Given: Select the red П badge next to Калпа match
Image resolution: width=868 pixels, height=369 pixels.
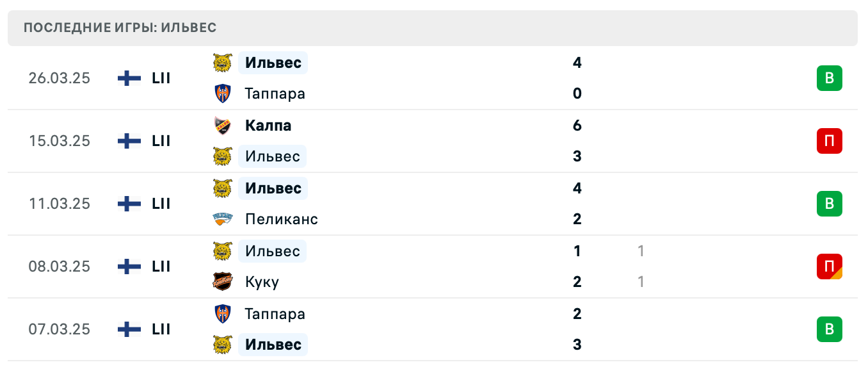Looking at the screenshot, I should (830, 141).
